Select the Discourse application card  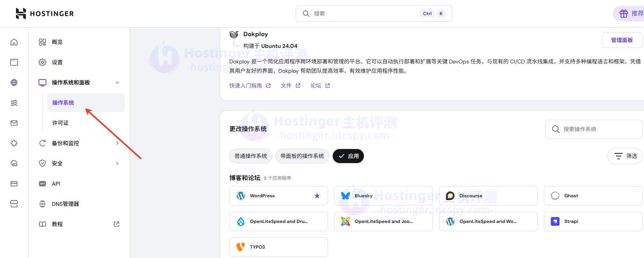(x=488, y=196)
